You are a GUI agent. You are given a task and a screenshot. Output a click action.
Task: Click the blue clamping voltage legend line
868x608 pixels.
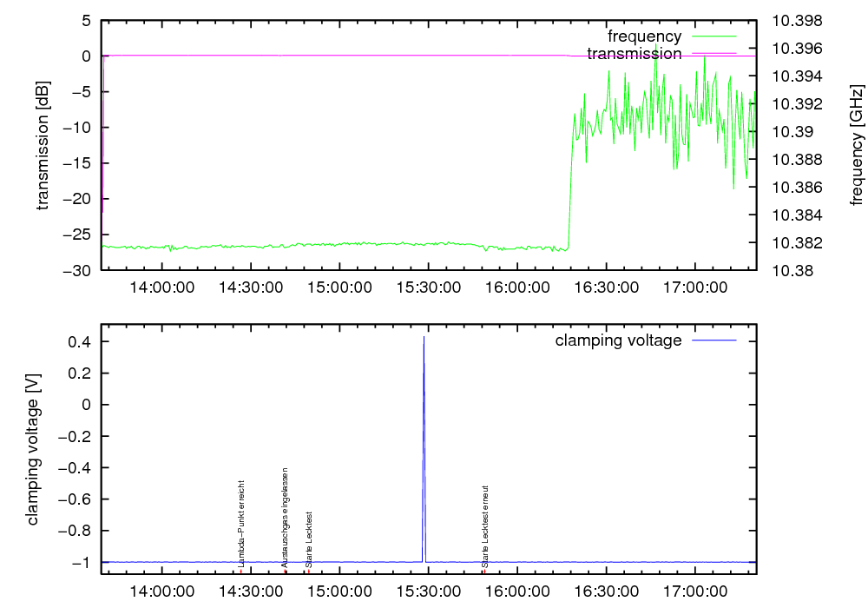coord(714,340)
